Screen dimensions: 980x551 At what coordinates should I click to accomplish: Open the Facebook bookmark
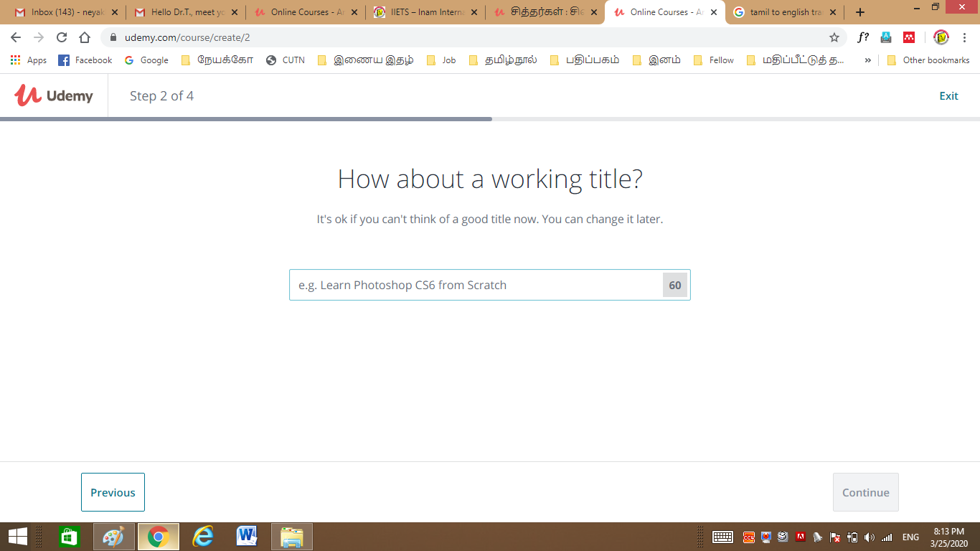coord(85,60)
